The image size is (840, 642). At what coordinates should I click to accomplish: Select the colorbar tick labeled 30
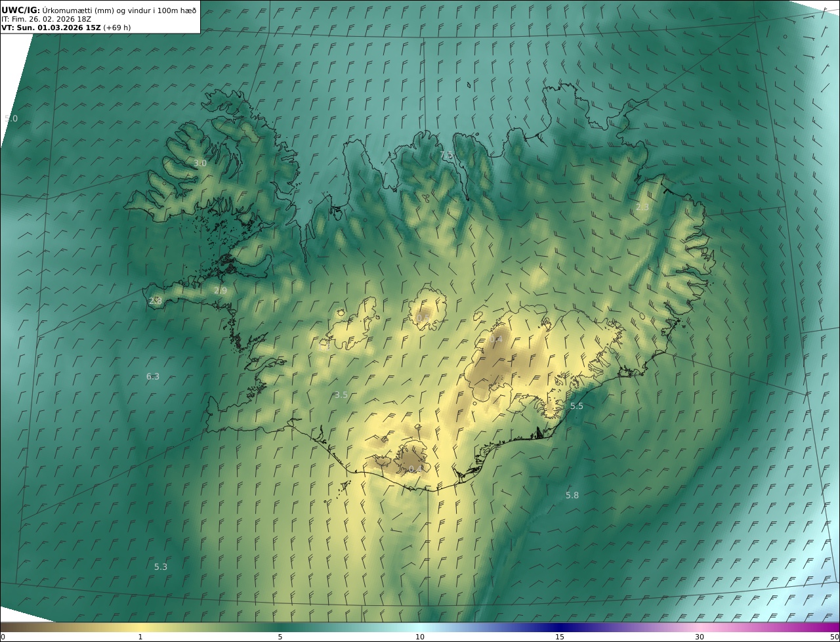click(700, 637)
